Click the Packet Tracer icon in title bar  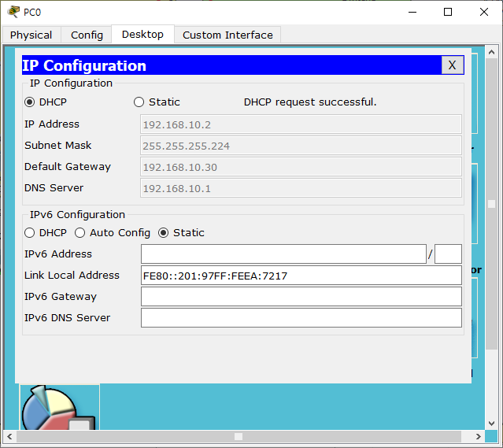coord(13,12)
